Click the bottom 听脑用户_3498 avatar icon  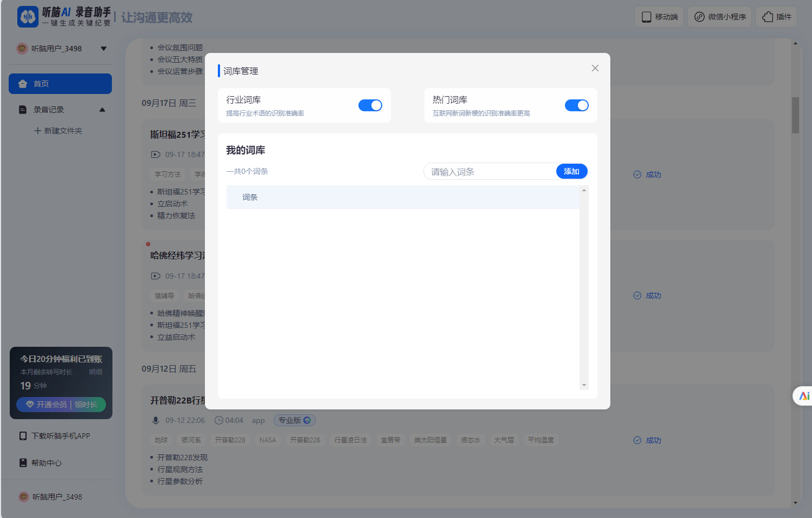[x=24, y=497]
